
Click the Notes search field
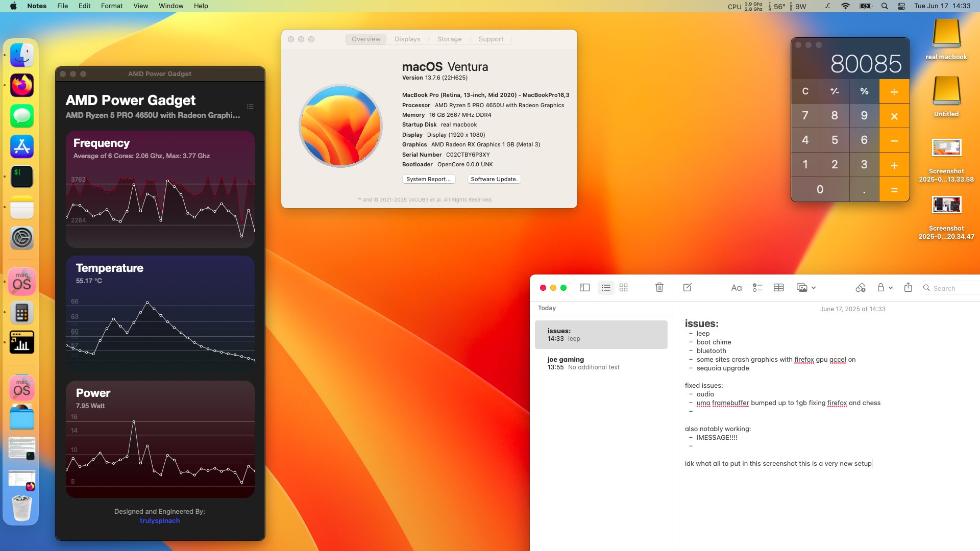950,288
